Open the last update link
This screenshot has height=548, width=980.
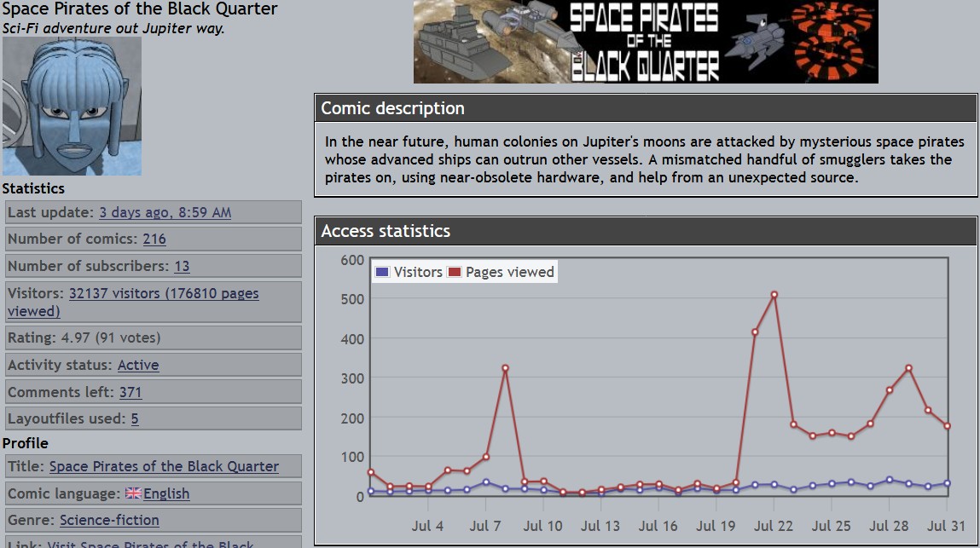click(x=165, y=212)
